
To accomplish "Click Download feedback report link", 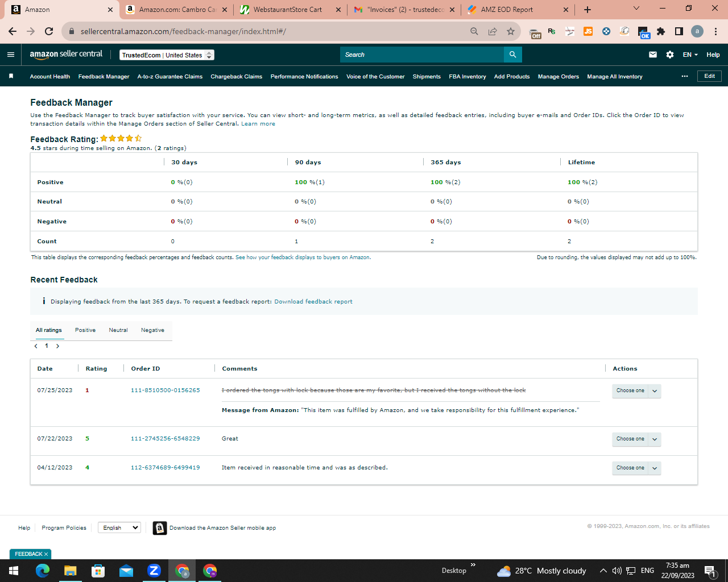I will pos(313,302).
